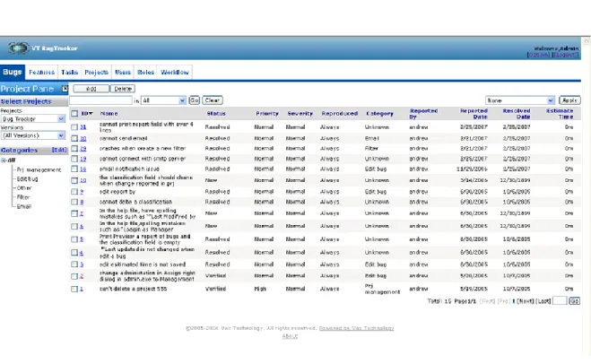This screenshot has height=364, width=591.
Task: Open the Versions dropdown showing All Versions
Action: [x=33, y=135]
